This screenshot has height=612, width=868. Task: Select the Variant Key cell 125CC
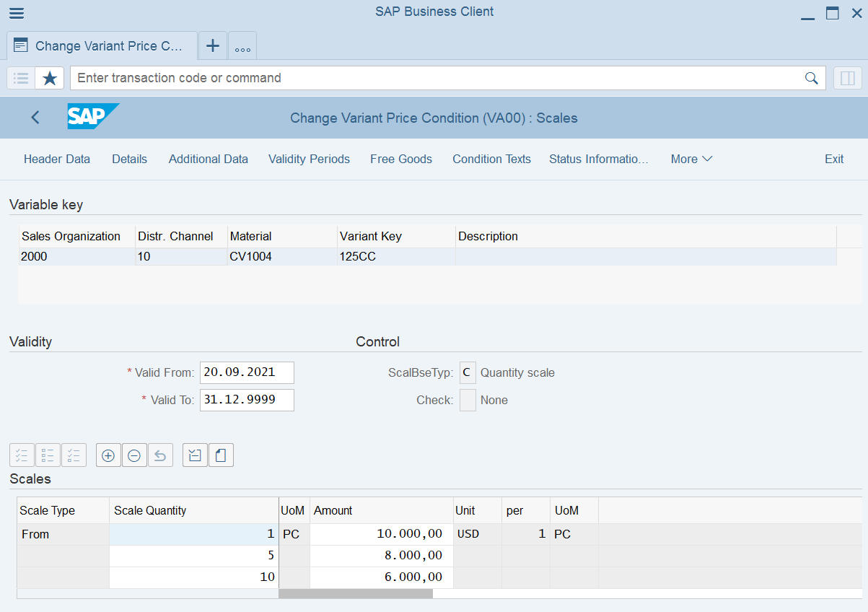point(397,256)
